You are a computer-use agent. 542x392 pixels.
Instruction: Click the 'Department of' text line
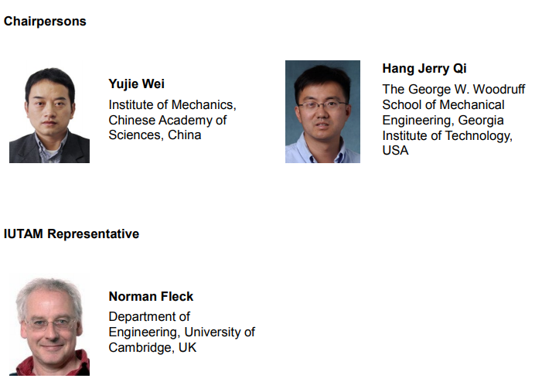click(x=149, y=317)
